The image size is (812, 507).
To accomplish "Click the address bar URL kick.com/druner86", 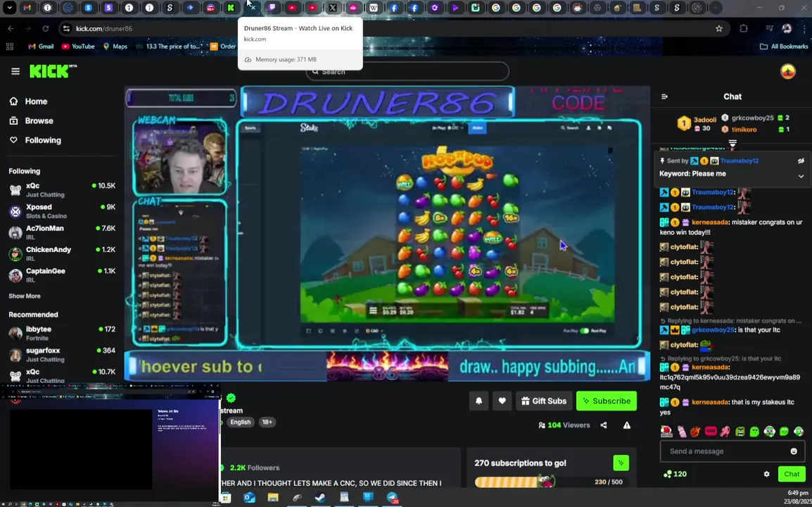I will pyautogui.click(x=104, y=28).
